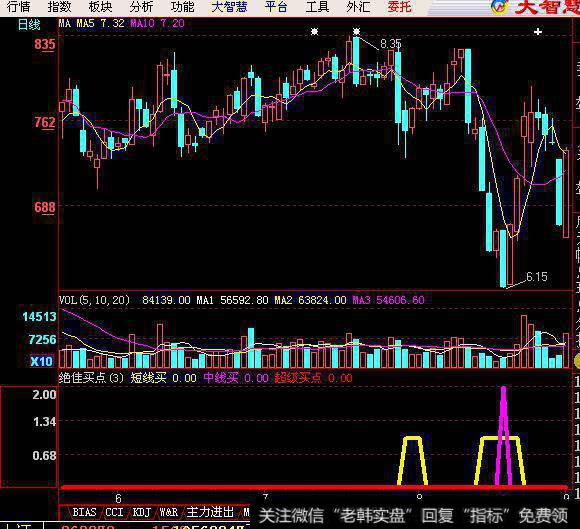This screenshot has height=529, width=580.
Task: Open the 指数 menu
Action: [59, 7]
